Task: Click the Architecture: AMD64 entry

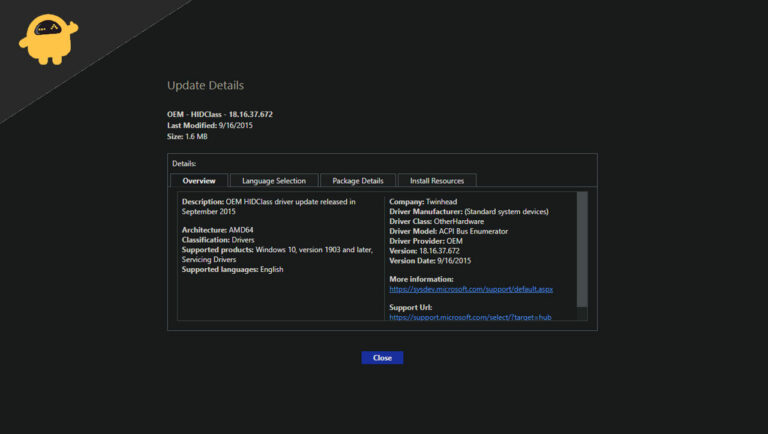Action: (x=219, y=231)
